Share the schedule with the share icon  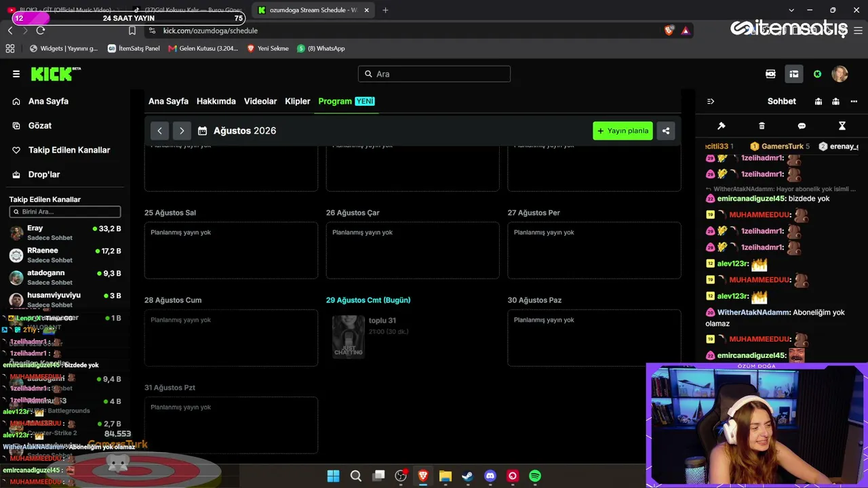point(666,131)
